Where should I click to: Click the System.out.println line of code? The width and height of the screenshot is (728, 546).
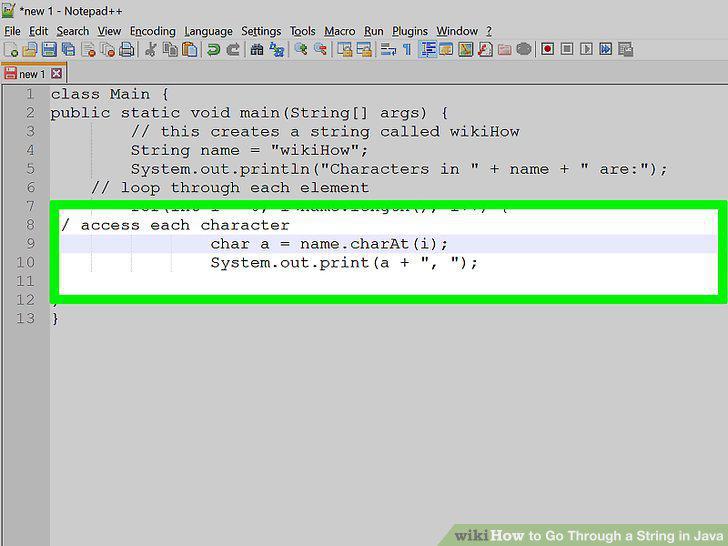399,169
